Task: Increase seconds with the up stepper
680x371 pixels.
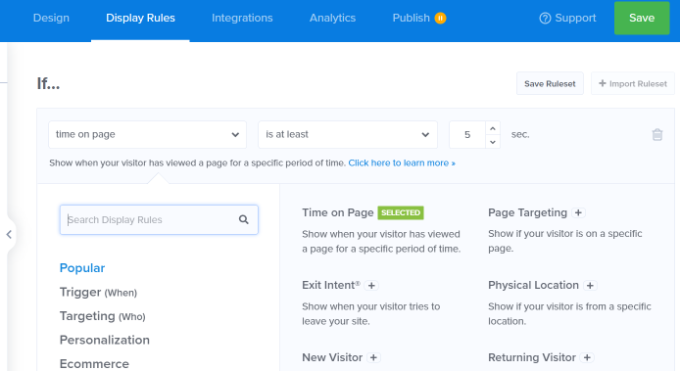Action: click(493, 128)
